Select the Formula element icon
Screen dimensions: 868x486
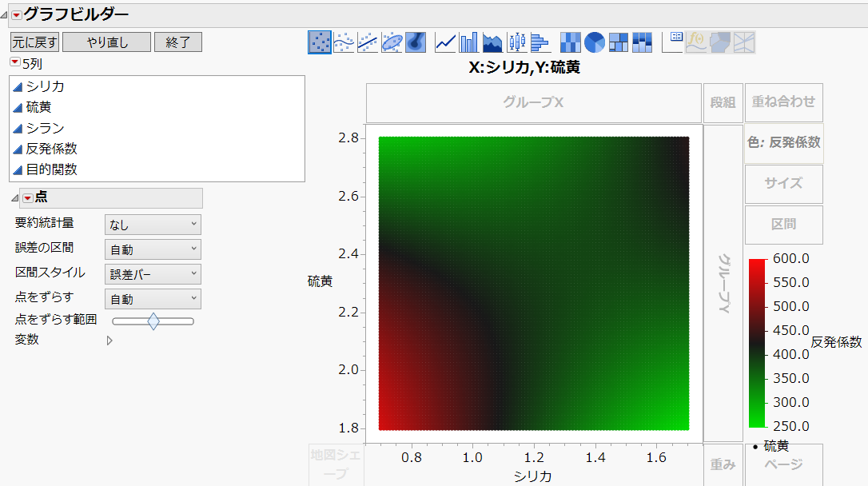point(696,42)
